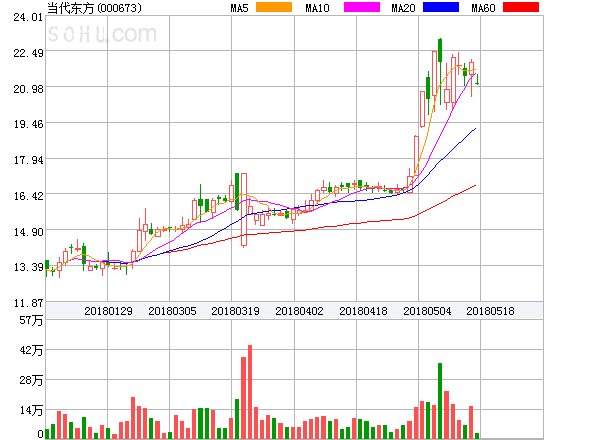Click the 13.39 price axis label
The width and height of the screenshot is (600, 440).
pos(28,267)
